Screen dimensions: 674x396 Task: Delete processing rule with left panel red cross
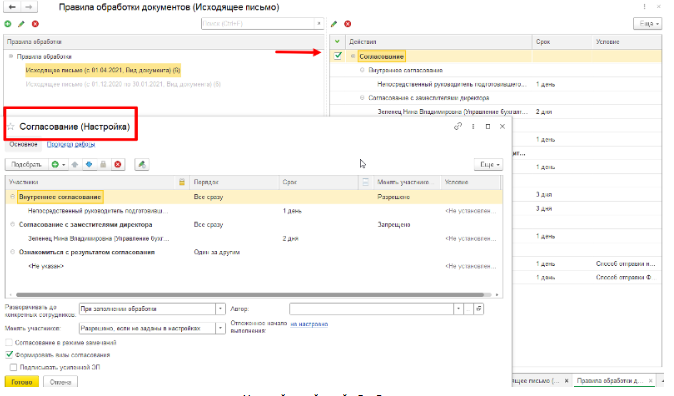(35, 24)
